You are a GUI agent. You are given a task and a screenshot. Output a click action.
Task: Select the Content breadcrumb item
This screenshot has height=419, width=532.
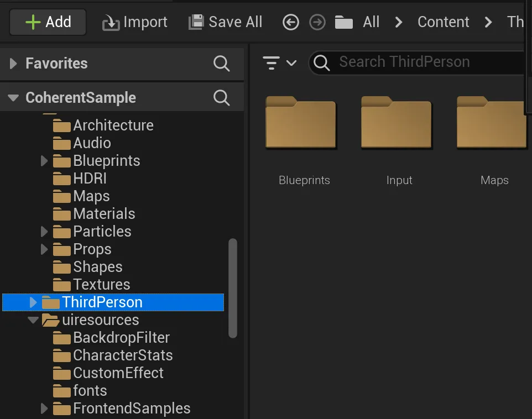pos(443,22)
